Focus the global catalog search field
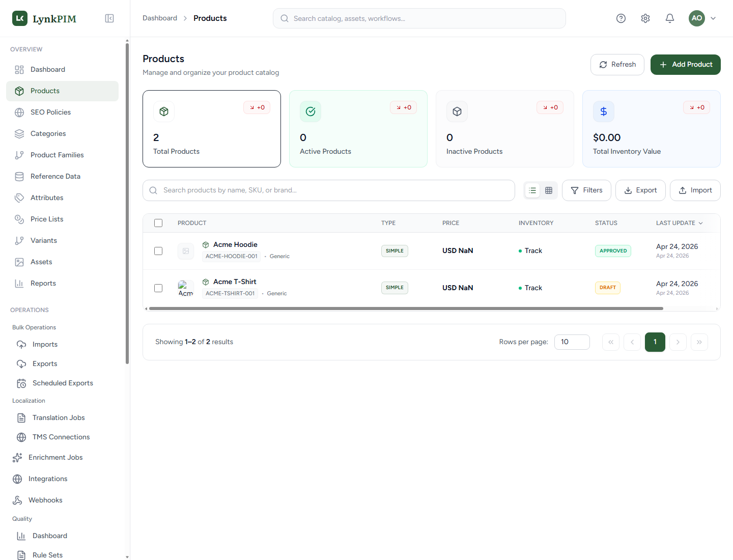The height and width of the screenshot is (560, 733). tap(419, 18)
